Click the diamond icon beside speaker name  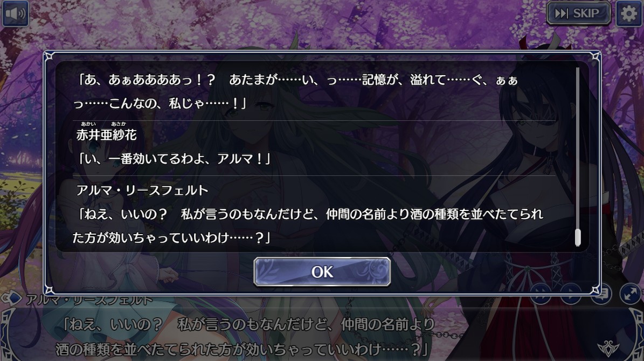[x=12, y=298]
